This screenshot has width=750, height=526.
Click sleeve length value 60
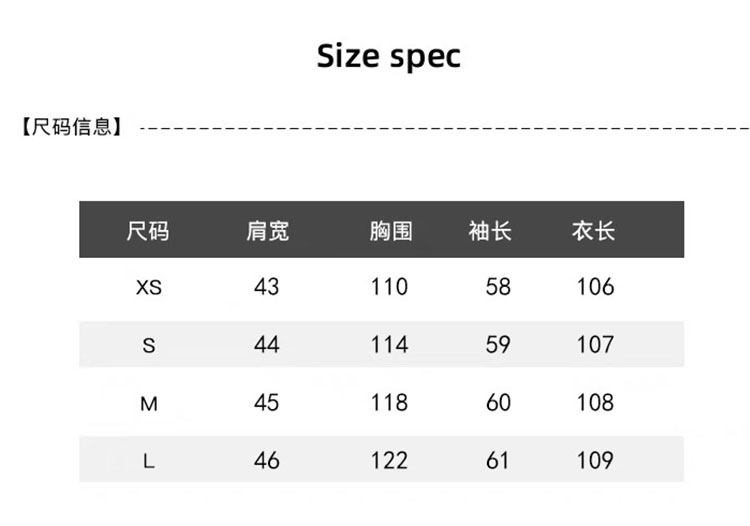[x=498, y=403]
